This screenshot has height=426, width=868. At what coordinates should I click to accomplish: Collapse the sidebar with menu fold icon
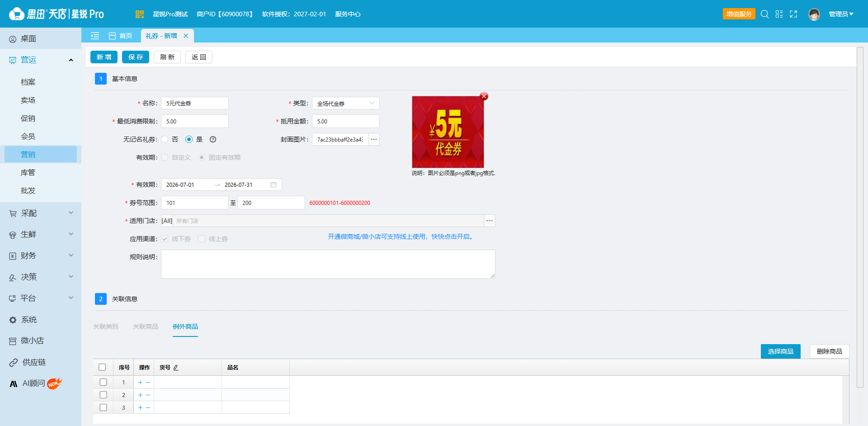95,36
